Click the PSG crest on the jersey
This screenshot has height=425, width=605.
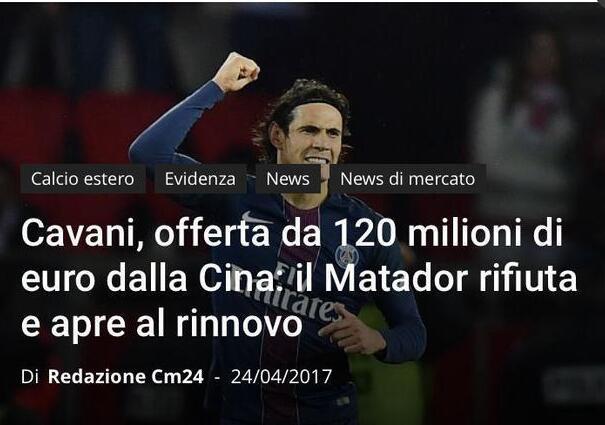click(346, 257)
